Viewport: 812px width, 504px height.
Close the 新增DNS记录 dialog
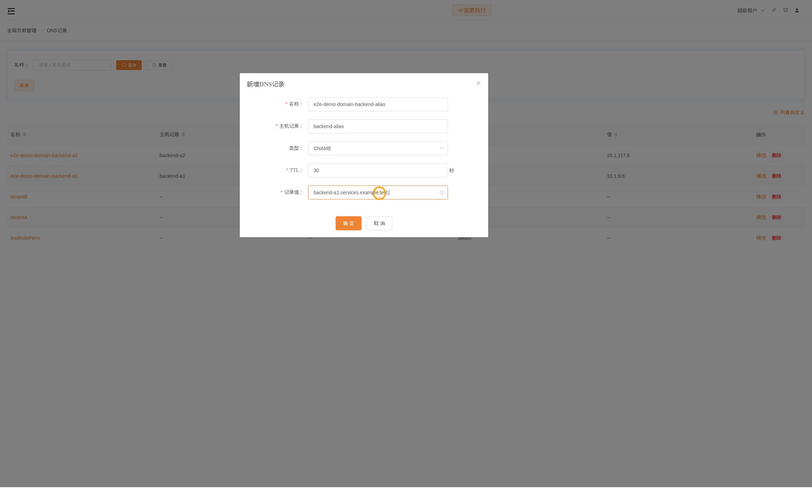pyautogui.click(x=478, y=83)
